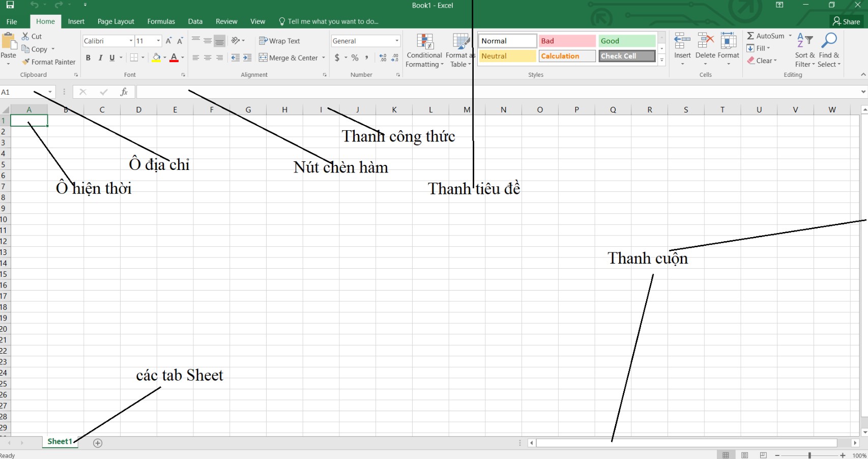Switch to the Page Layout tab

point(115,21)
